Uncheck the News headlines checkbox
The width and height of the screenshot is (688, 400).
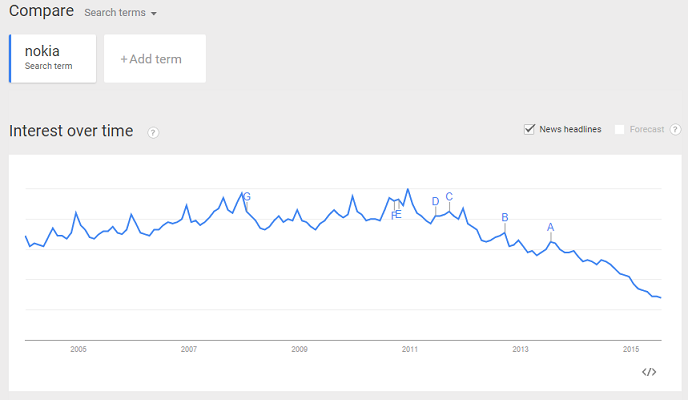(529, 129)
